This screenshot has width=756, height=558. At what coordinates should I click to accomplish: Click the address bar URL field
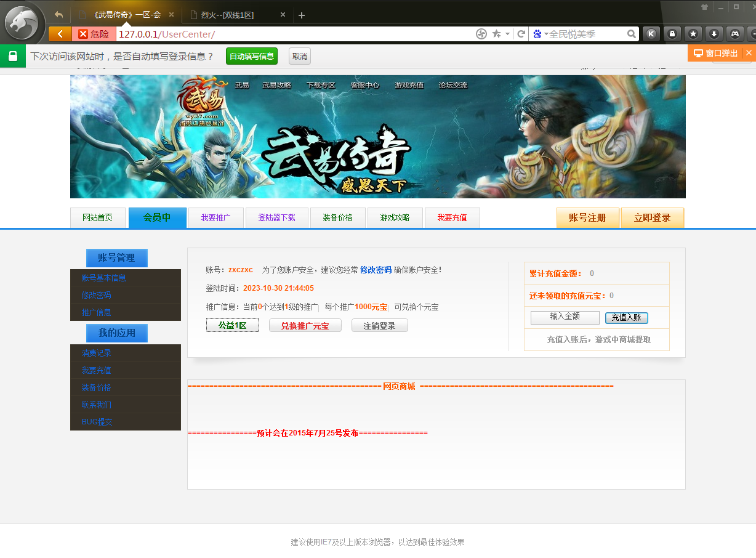pyautogui.click(x=296, y=34)
